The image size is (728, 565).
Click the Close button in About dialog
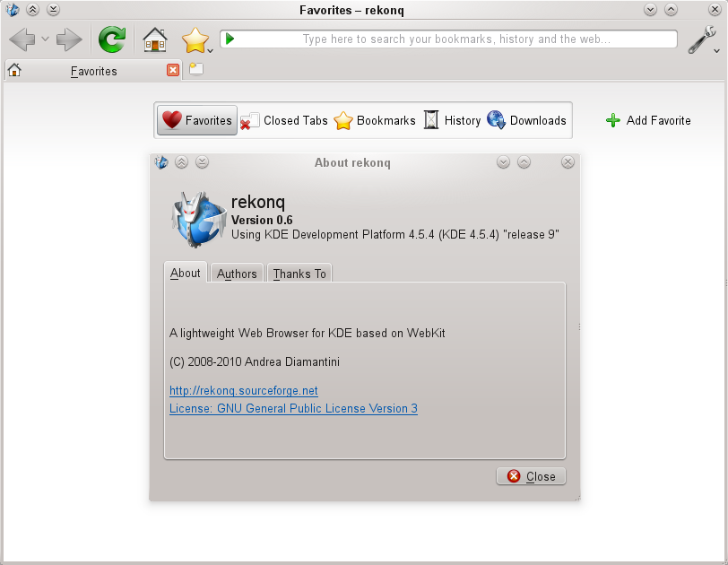[x=531, y=476]
